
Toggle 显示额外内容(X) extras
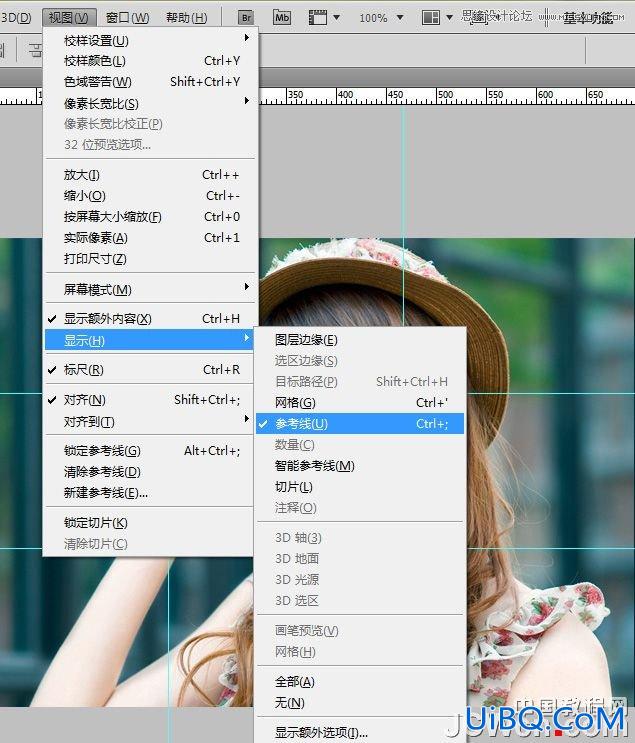click(150, 319)
